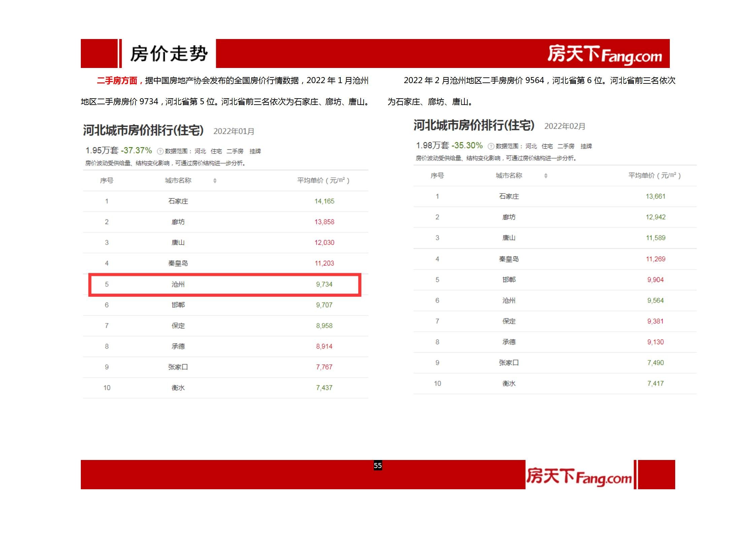Viewport: 756px width, 534px height.
Task: Click the 房价走势 section title
Action: [x=169, y=54]
